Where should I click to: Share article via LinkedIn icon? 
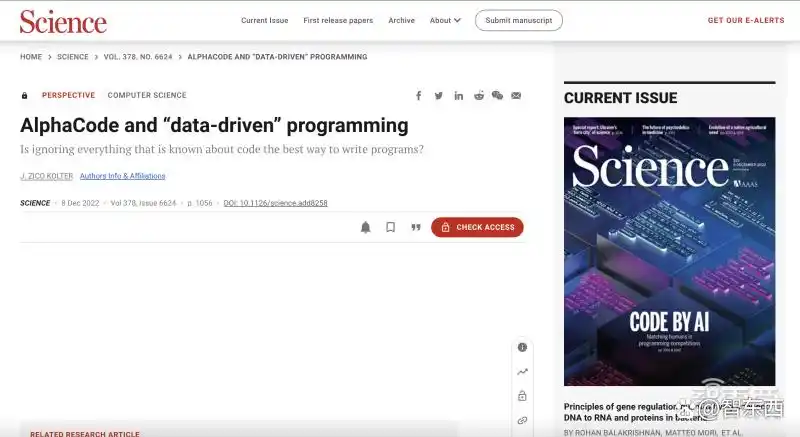point(458,96)
